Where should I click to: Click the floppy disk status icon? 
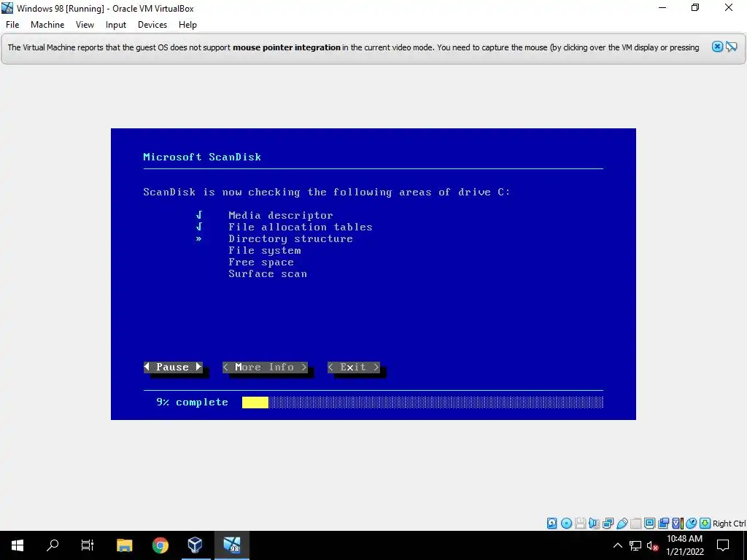[x=580, y=524]
